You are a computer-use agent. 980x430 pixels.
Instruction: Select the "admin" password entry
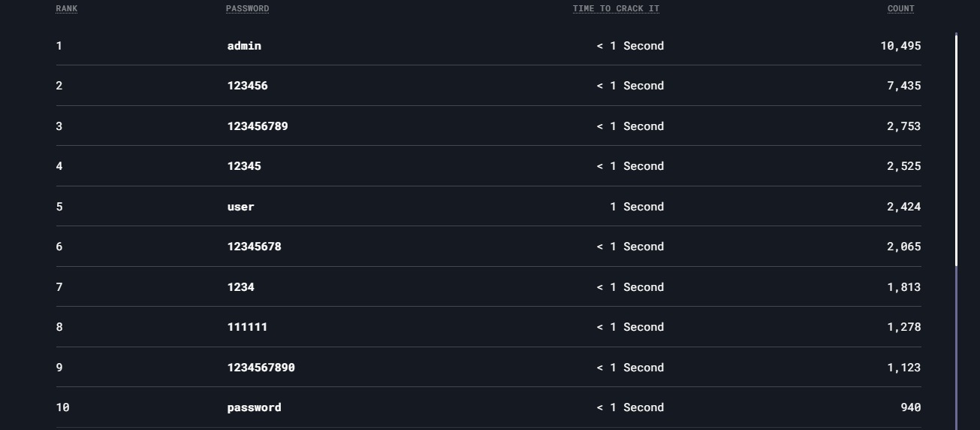tap(244, 46)
